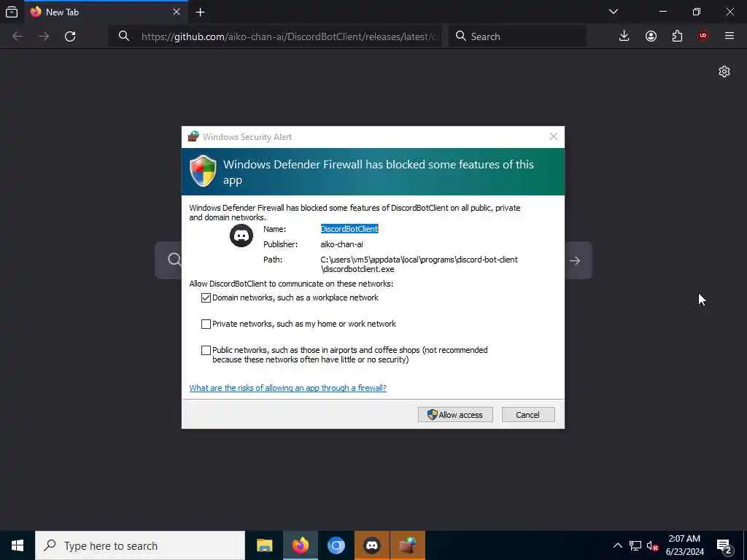This screenshot has width=747, height=560.
Task: Open the Extensions puzzle icon
Action: [x=677, y=36]
